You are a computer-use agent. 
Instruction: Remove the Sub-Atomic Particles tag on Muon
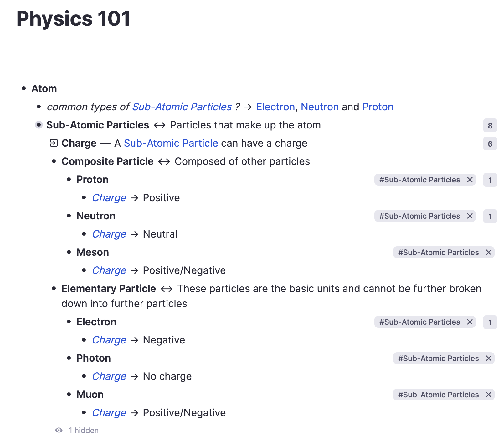point(488,395)
